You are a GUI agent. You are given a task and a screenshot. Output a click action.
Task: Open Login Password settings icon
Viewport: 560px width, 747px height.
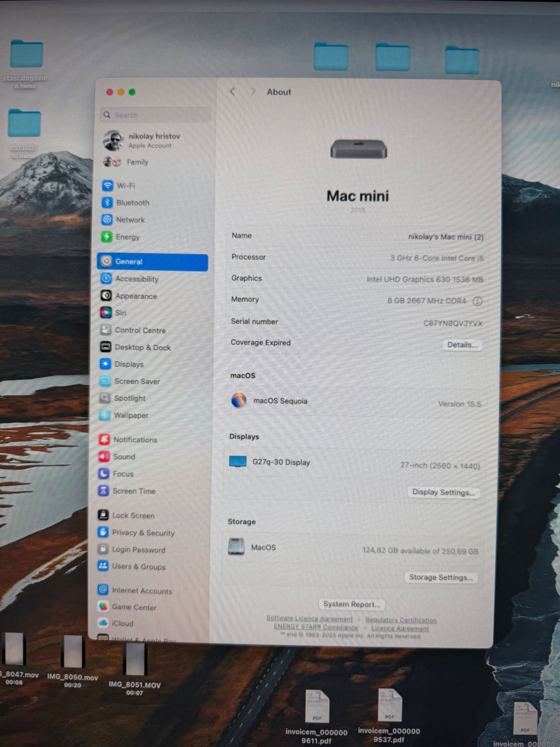tap(103, 549)
